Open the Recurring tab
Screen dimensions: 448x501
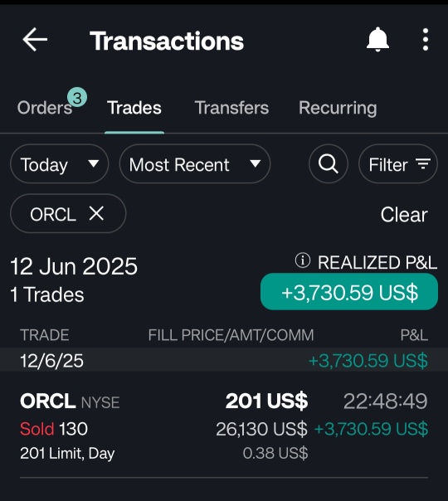pyautogui.click(x=338, y=109)
